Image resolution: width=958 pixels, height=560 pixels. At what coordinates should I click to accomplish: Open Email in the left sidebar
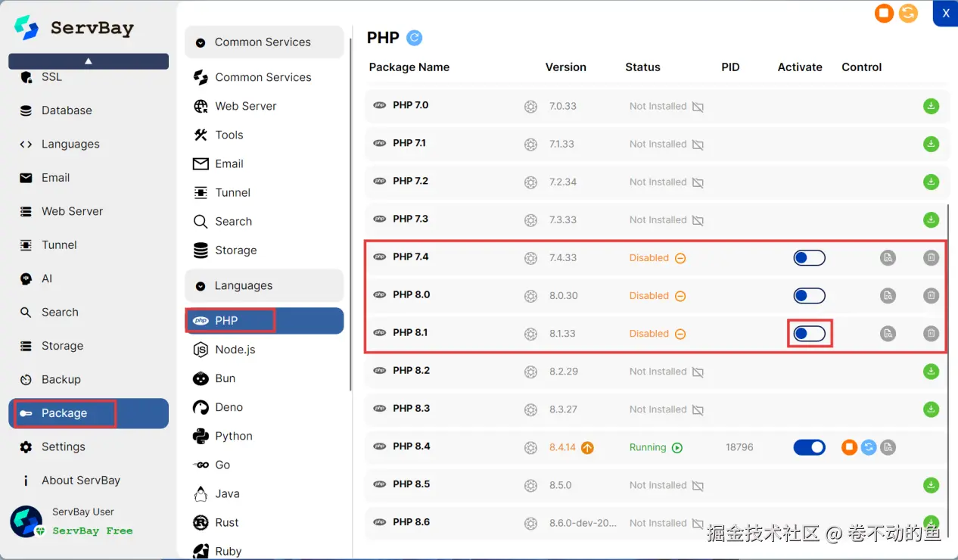click(x=89, y=178)
